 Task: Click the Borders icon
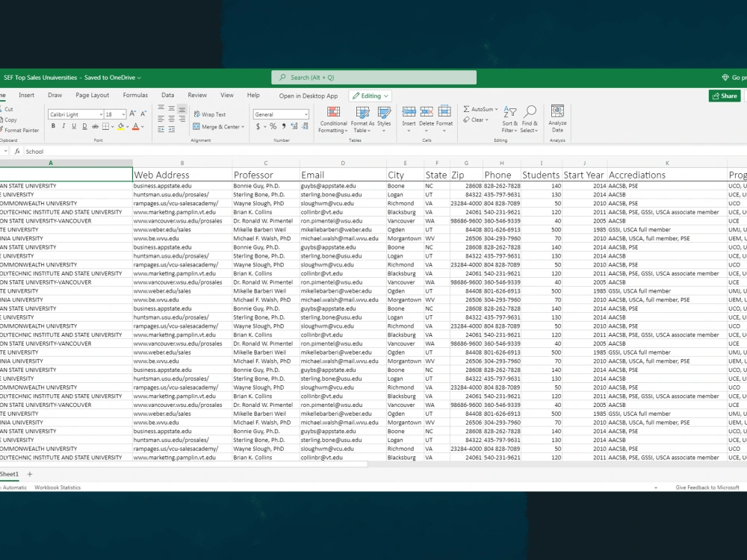pyautogui.click(x=106, y=126)
